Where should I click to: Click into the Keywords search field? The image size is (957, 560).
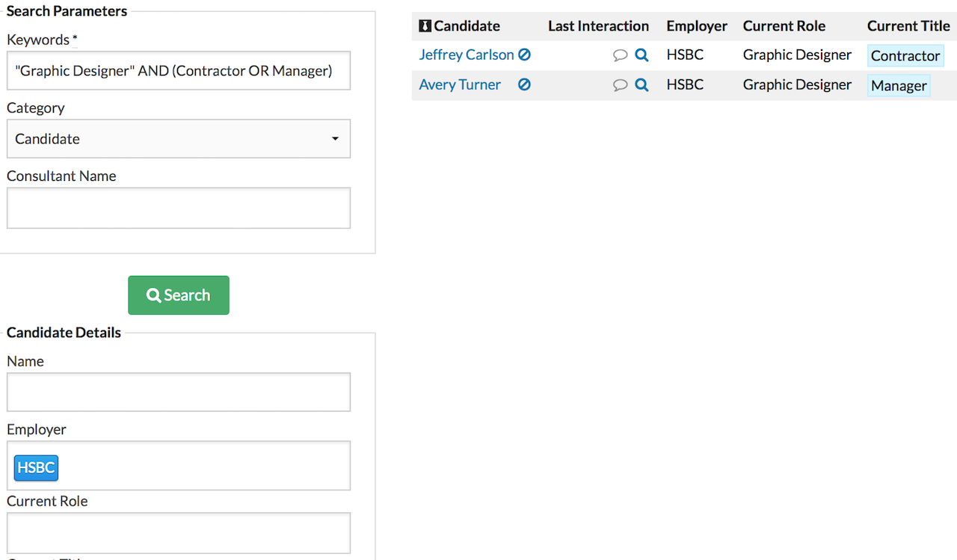coord(178,71)
